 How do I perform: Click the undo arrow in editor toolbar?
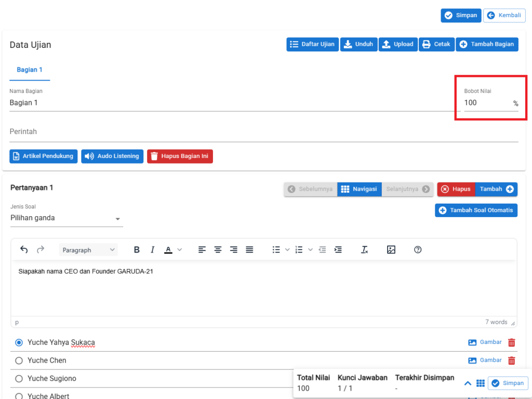[x=24, y=250]
